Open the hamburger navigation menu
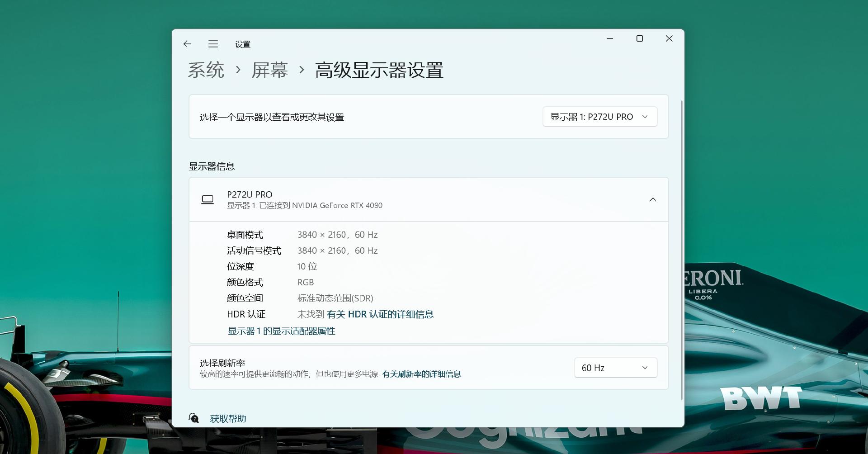Screen dimensions: 868x454 (x=213, y=44)
